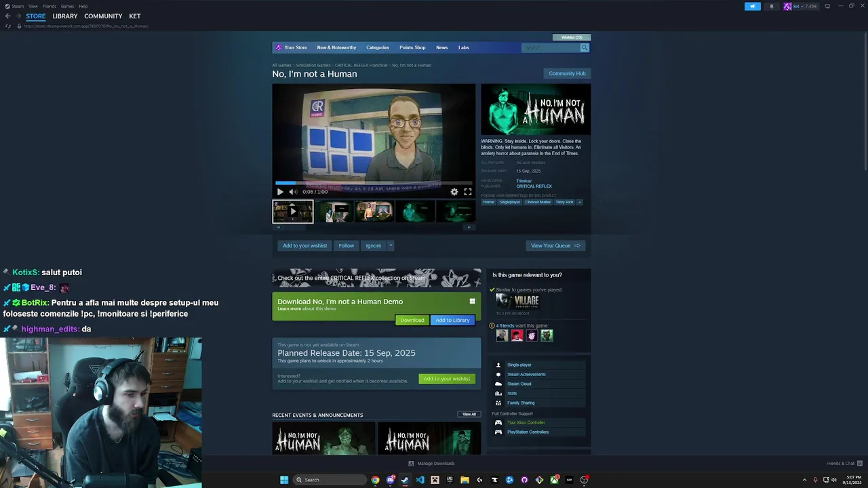The width and height of the screenshot is (868, 488).
Task: Open the Labs tab
Action: click(464, 47)
